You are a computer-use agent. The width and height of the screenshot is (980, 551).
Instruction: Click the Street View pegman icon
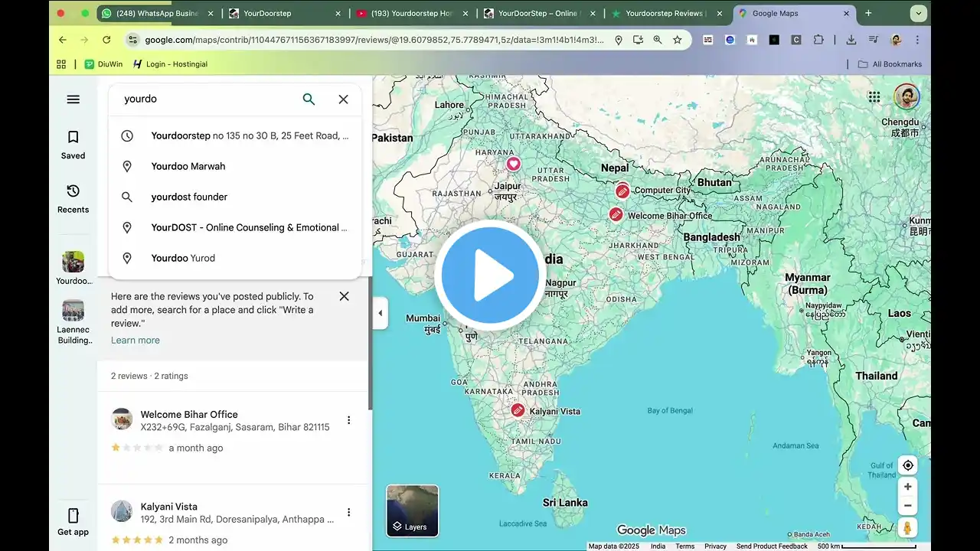907,528
